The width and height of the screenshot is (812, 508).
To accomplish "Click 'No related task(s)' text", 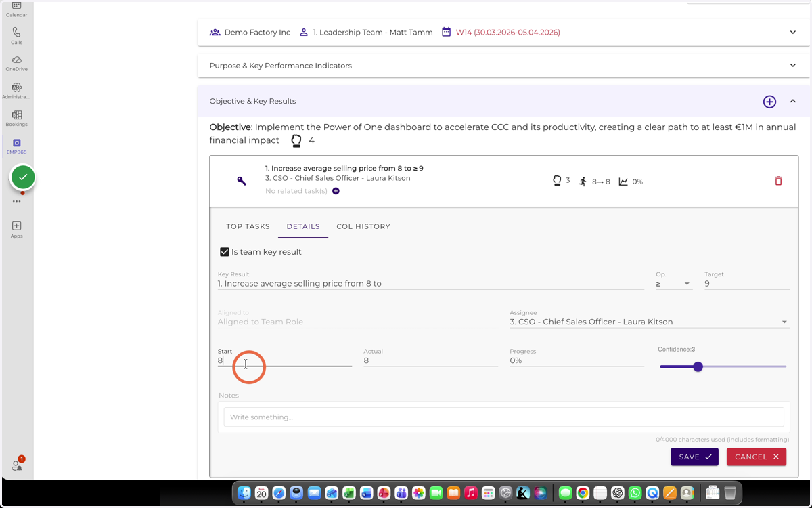I will (296, 191).
